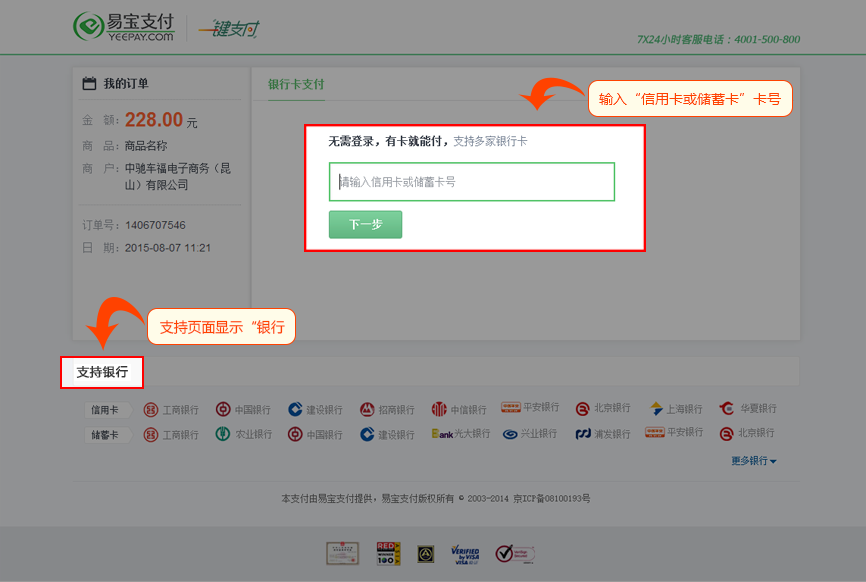Choose 光大银行 debit card bank
The height and width of the screenshot is (582, 866).
[x=461, y=434]
